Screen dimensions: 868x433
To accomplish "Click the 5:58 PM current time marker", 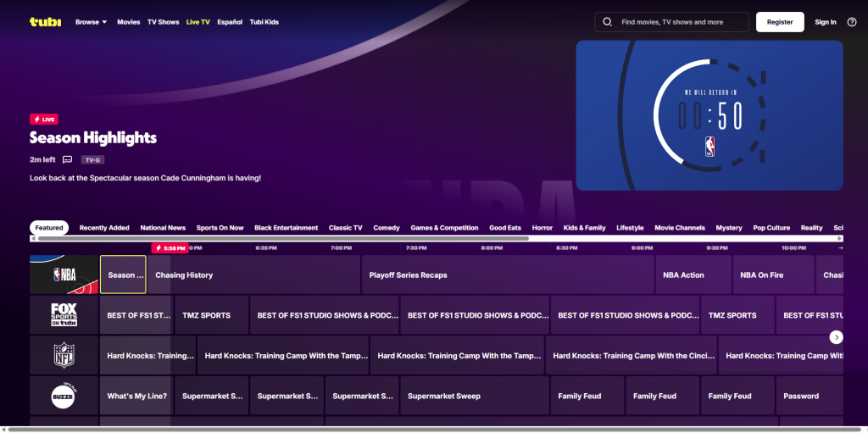I will [x=170, y=248].
